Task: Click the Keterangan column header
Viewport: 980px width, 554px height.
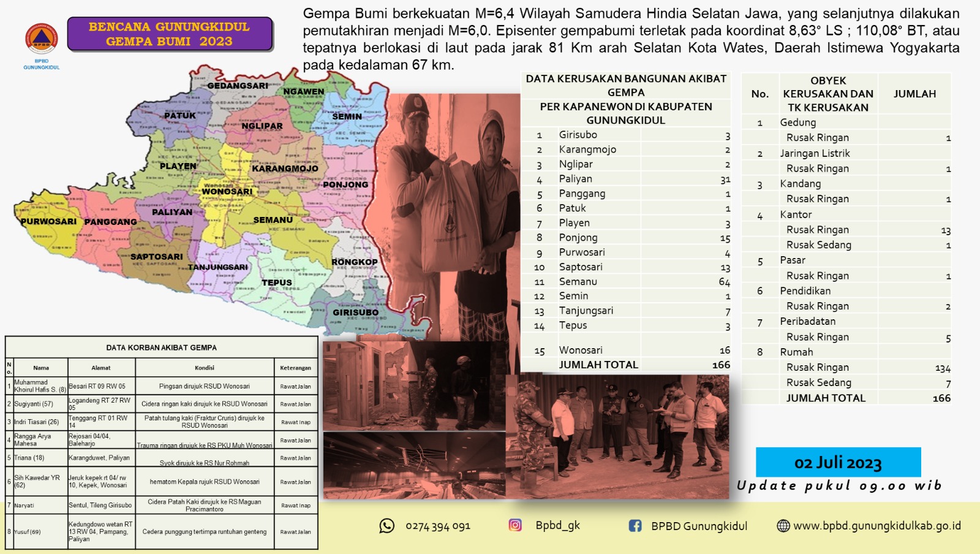Action: tap(296, 368)
